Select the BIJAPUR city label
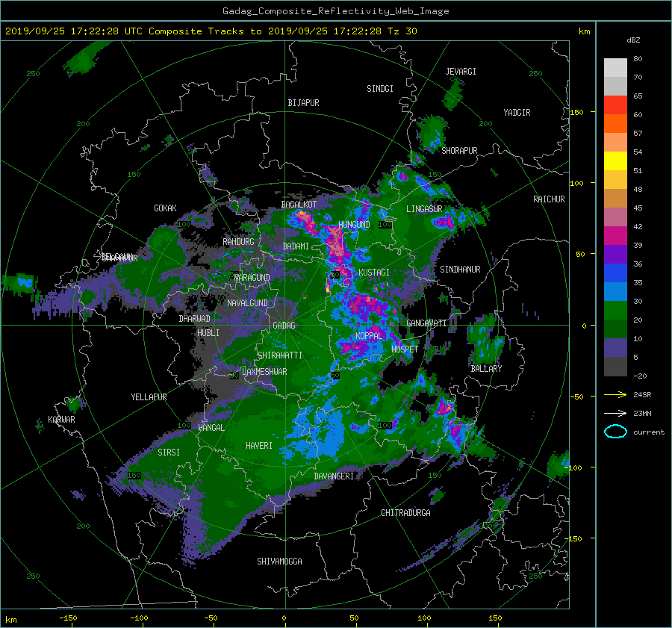Screen dimensions: 672x628 point(303,103)
